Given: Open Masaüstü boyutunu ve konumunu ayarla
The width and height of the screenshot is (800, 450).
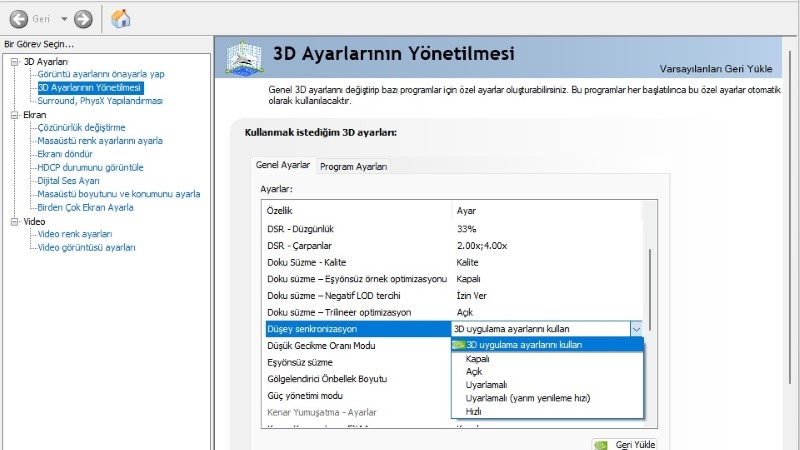Looking at the screenshot, I should tap(119, 194).
